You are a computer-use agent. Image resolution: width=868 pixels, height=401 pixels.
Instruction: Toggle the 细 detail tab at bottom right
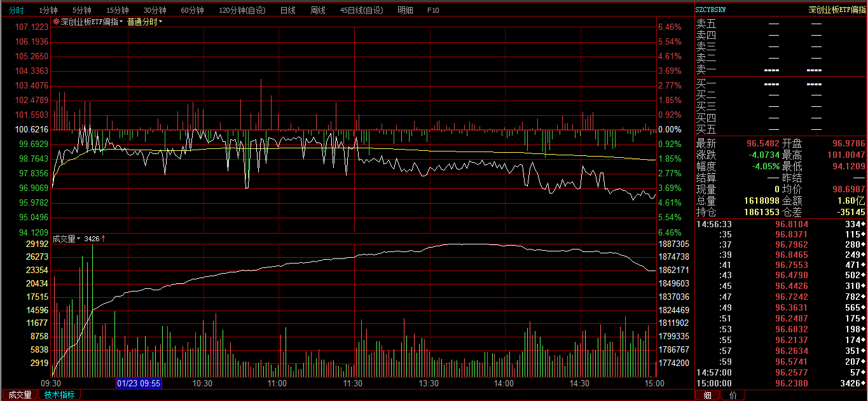point(708,395)
